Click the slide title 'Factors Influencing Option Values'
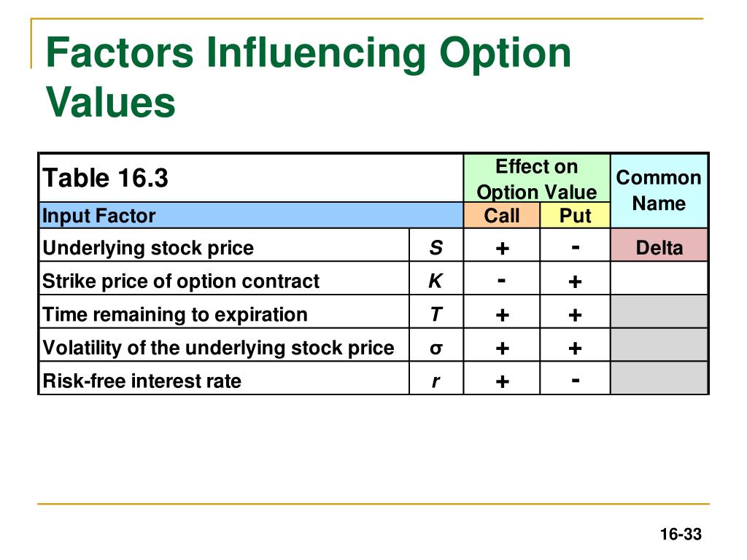The image size is (747, 560). [x=308, y=77]
